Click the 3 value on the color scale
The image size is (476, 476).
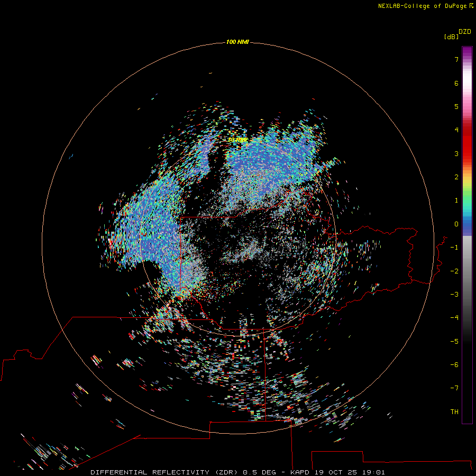[456, 153]
